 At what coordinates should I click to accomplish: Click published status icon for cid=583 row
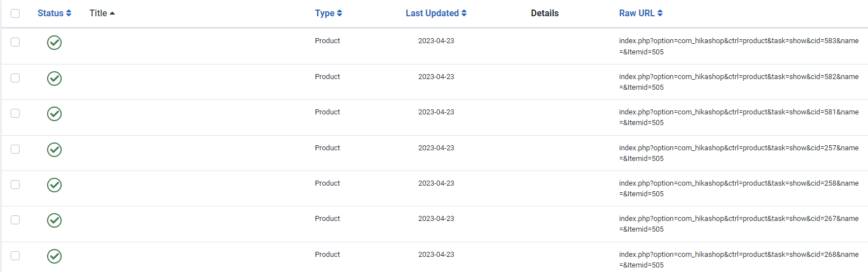[54, 43]
